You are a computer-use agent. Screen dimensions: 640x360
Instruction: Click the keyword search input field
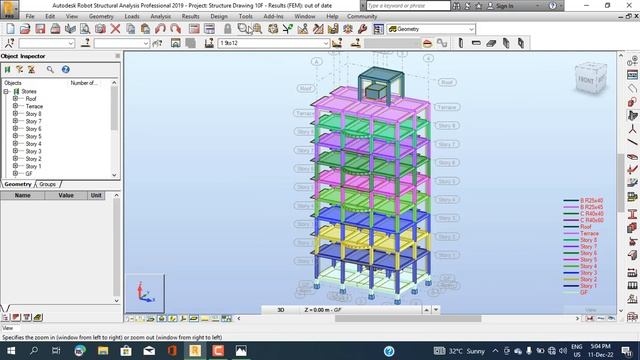(408, 6)
